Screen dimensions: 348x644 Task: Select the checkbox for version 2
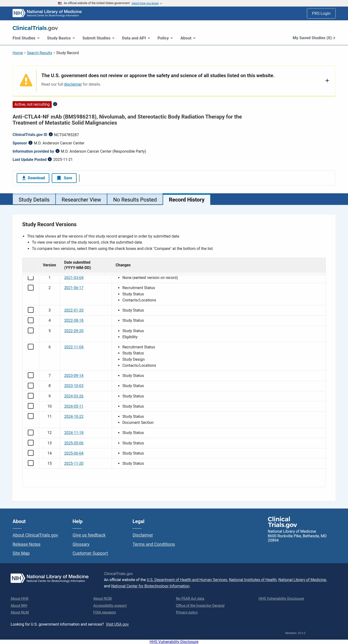click(31, 288)
